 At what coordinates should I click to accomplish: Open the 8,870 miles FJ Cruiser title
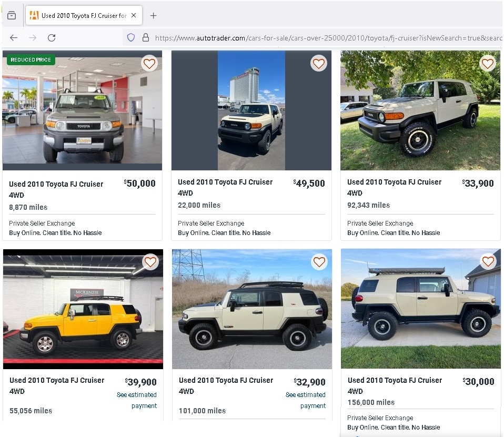56,189
